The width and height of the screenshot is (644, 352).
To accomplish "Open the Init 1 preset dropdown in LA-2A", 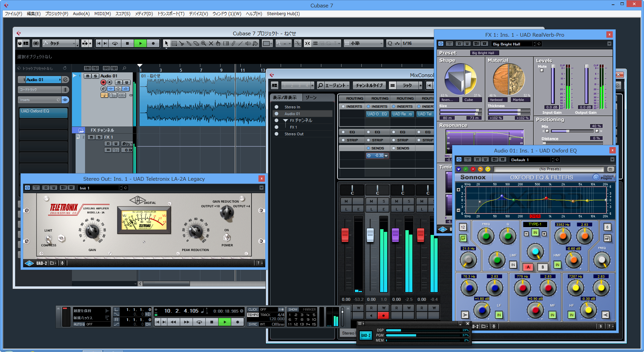I will coord(100,188).
